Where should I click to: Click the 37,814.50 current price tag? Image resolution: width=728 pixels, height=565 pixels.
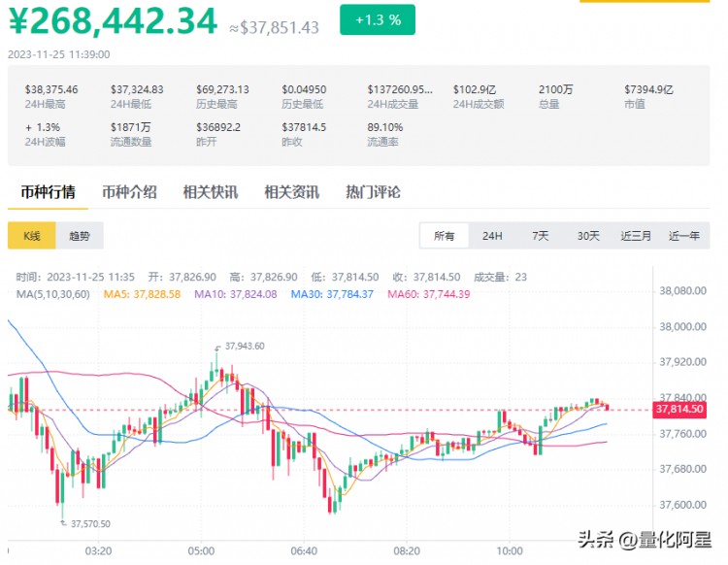tap(679, 409)
